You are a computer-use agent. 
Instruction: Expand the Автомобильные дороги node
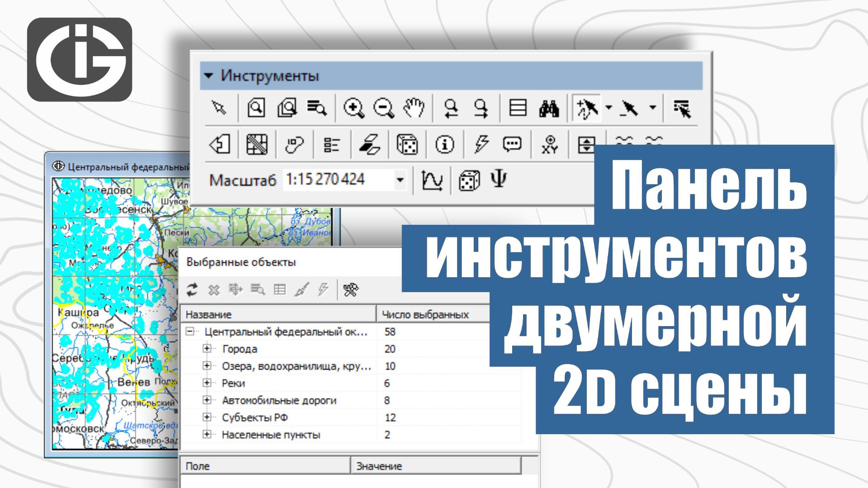pyautogui.click(x=207, y=400)
